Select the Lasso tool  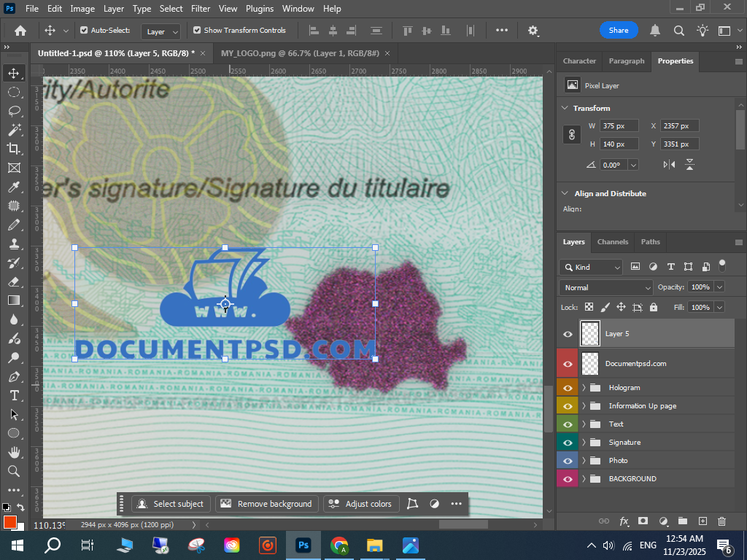coord(14,111)
